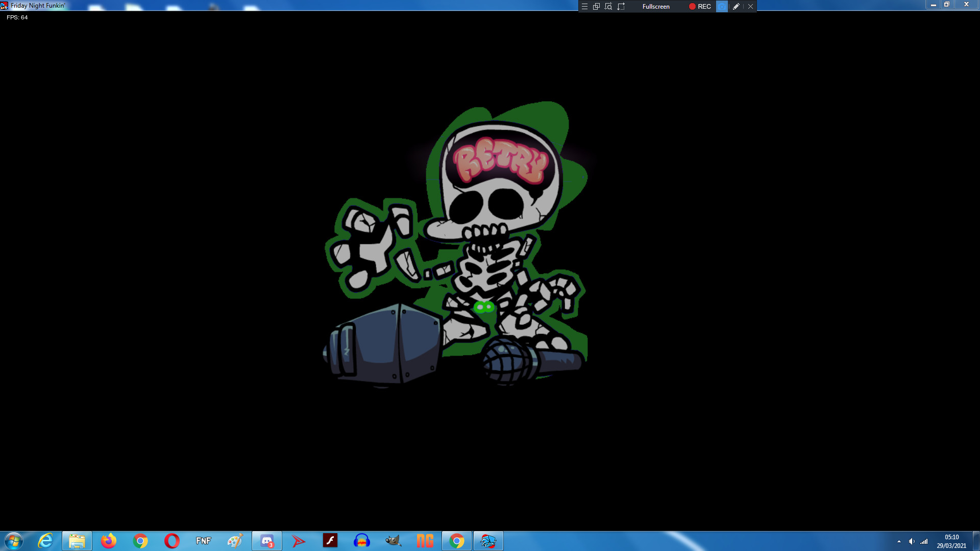
Task: Open the Fullscreen capture mode dropdown
Action: (x=656, y=6)
